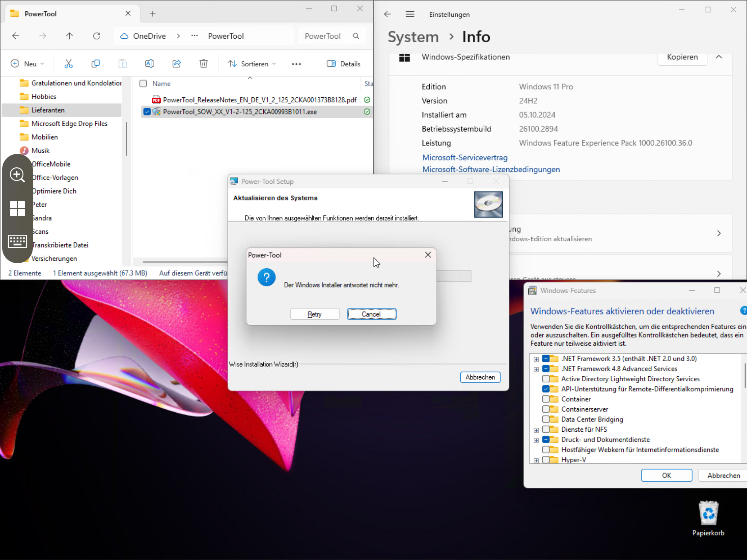Click the Explorer horizontal scrollbar

[185, 262]
